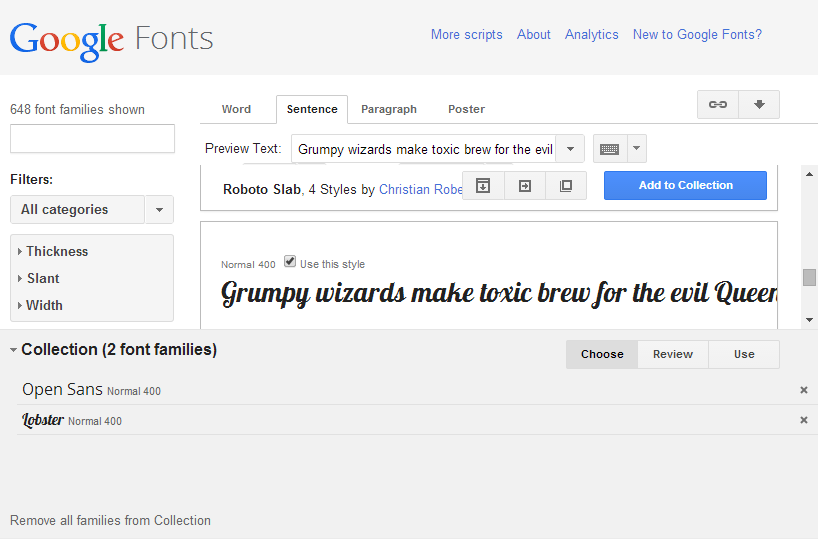818x539 pixels.
Task: Open the keyboard options dropdown arrow
Action: click(x=636, y=149)
